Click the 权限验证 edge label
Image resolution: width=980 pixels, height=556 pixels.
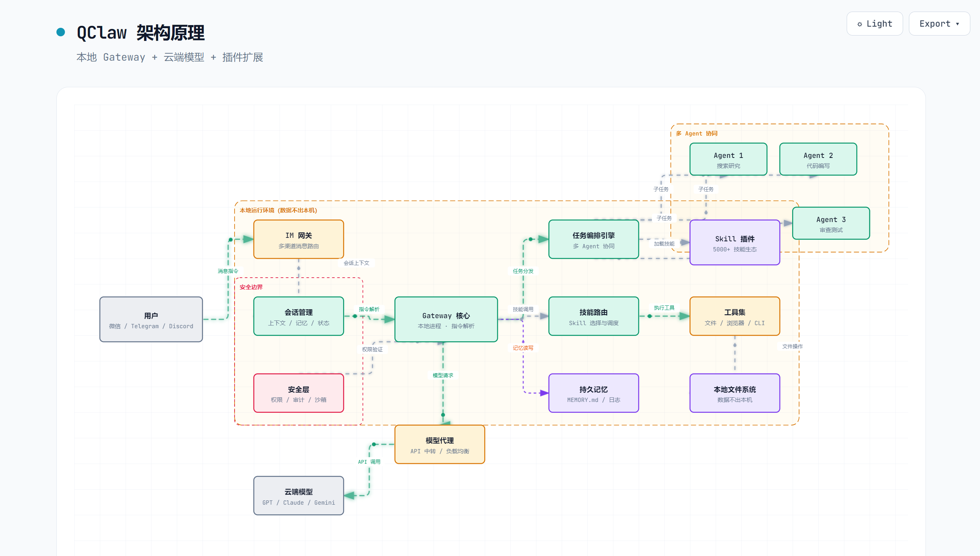coord(373,349)
